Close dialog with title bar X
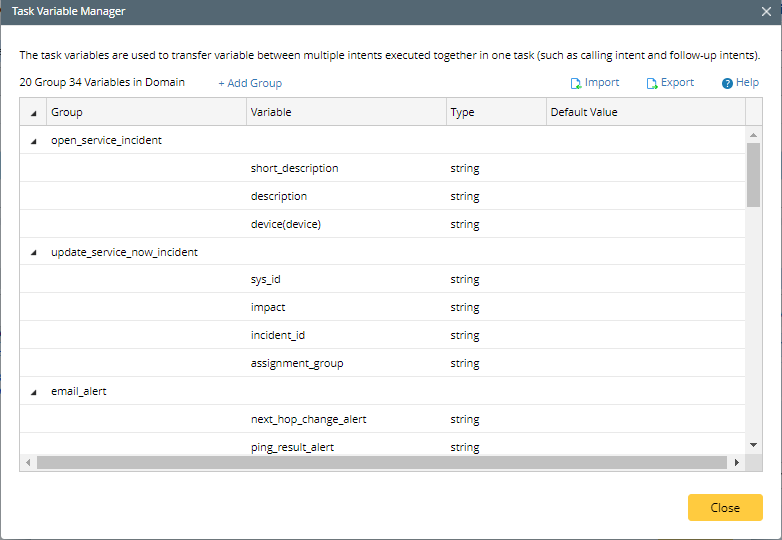The image size is (782, 540). tap(766, 12)
